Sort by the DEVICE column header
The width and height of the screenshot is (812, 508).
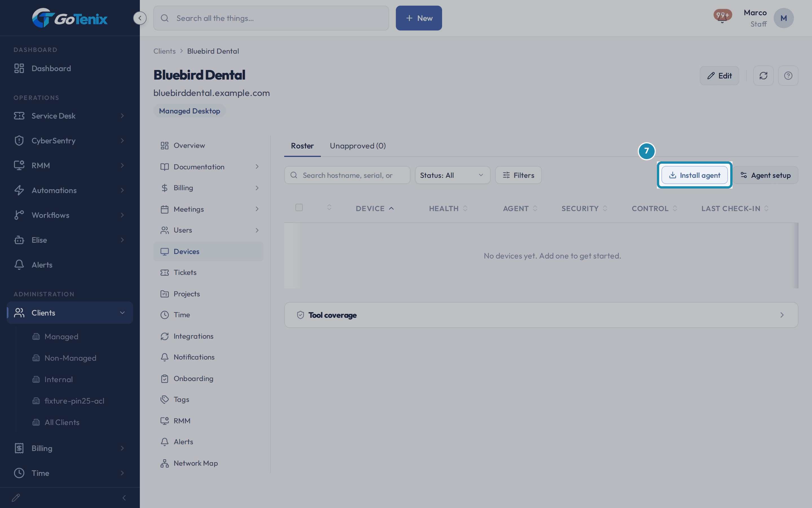point(374,208)
